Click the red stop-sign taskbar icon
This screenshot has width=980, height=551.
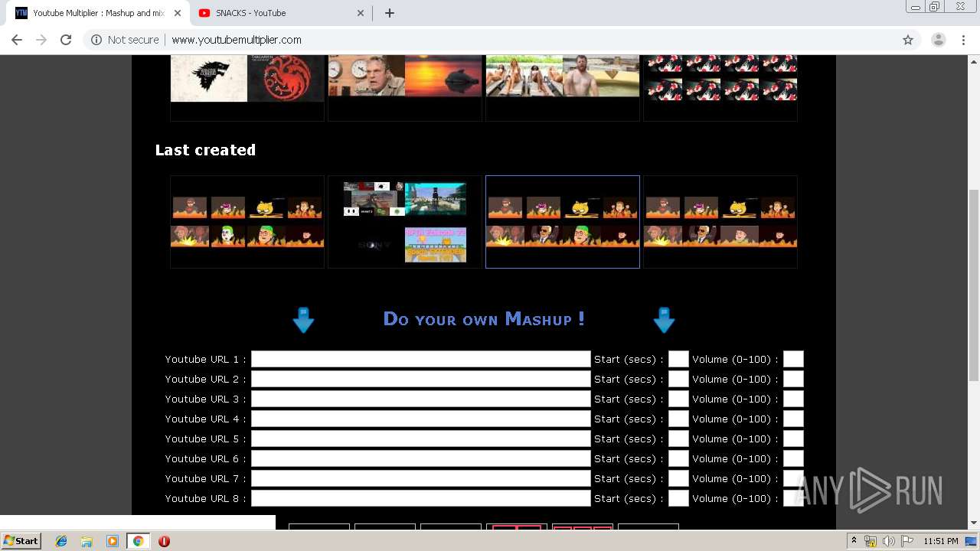pyautogui.click(x=164, y=541)
